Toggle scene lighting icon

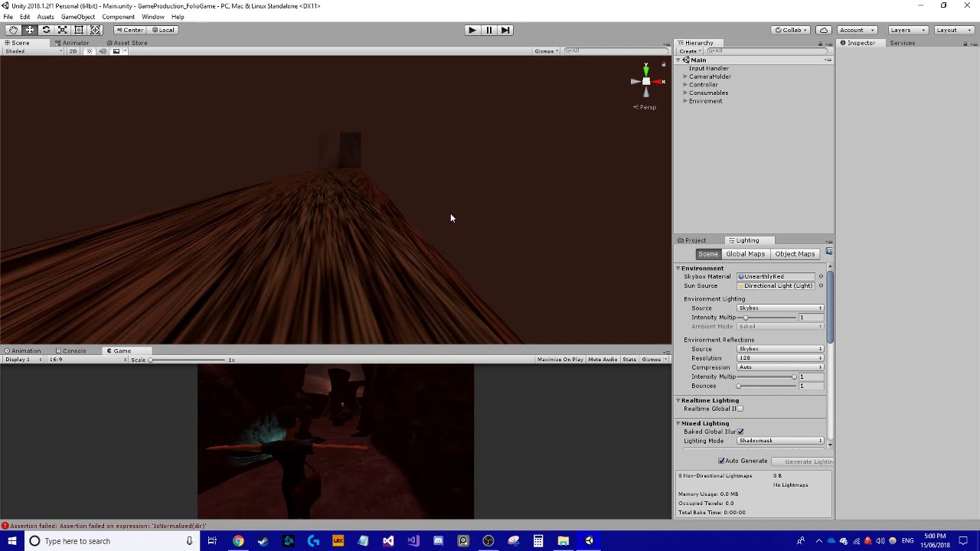[x=90, y=51]
